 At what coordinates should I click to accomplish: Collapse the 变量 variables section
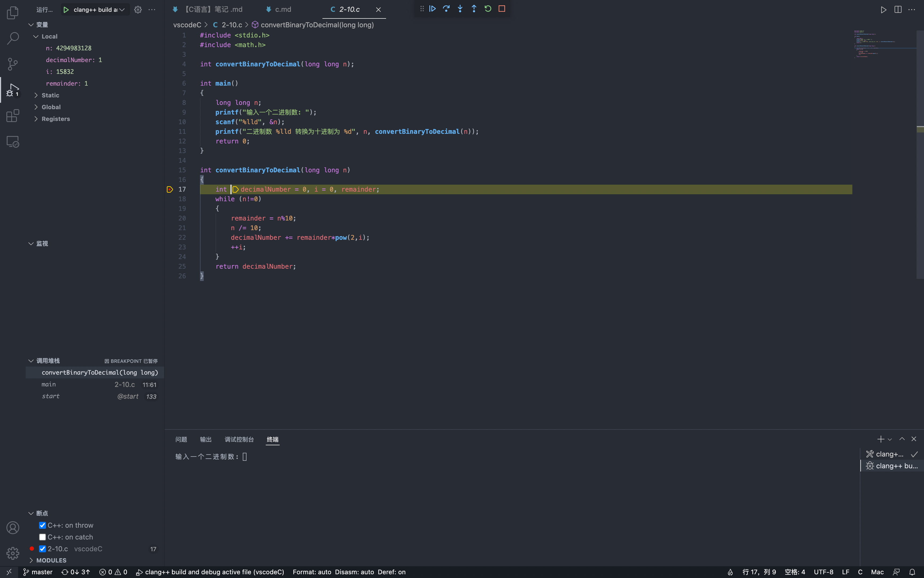tap(31, 25)
